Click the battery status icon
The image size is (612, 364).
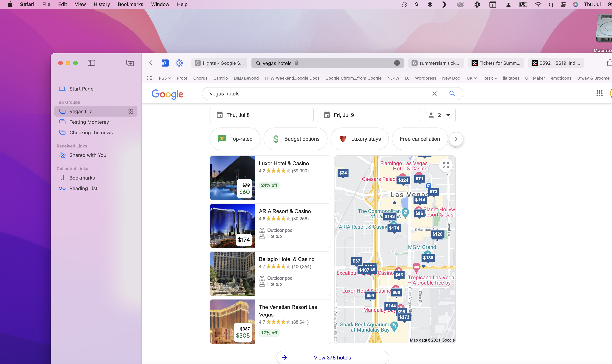[523, 4]
